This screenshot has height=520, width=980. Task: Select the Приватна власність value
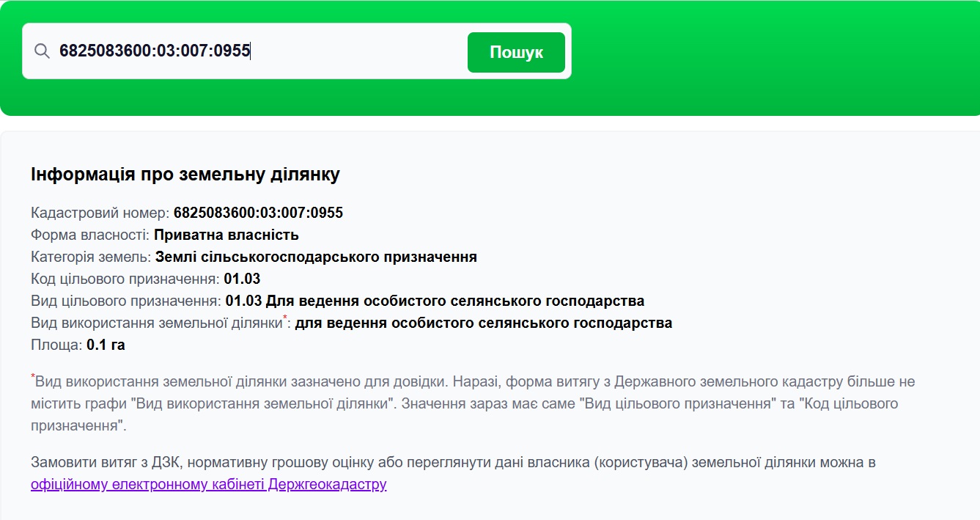click(x=226, y=235)
